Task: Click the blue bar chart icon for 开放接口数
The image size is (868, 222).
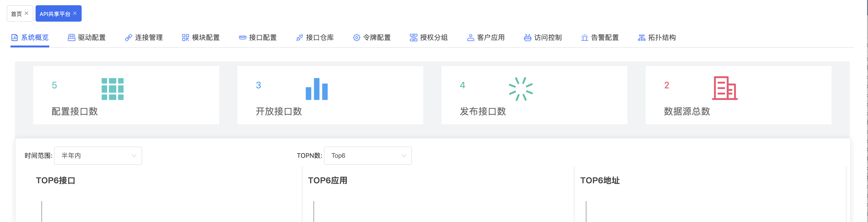Action: (x=316, y=89)
